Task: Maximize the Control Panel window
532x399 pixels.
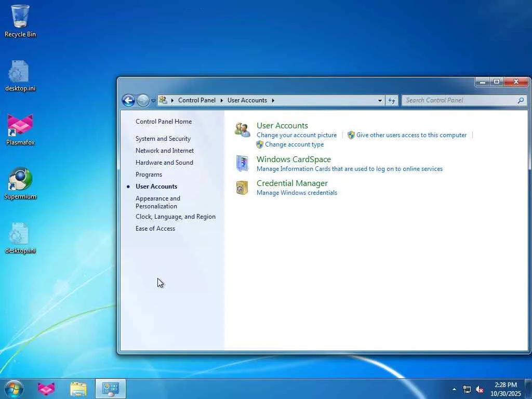Action: pyautogui.click(x=497, y=82)
